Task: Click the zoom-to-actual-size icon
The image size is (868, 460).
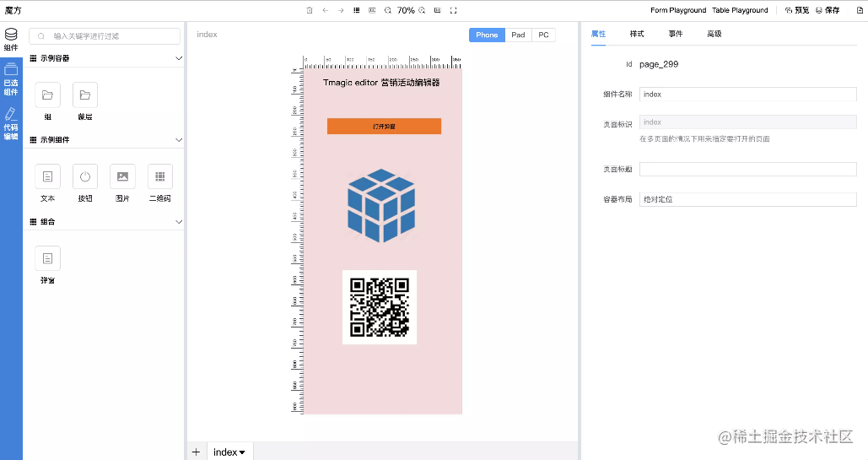Action: tap(437, 10)
